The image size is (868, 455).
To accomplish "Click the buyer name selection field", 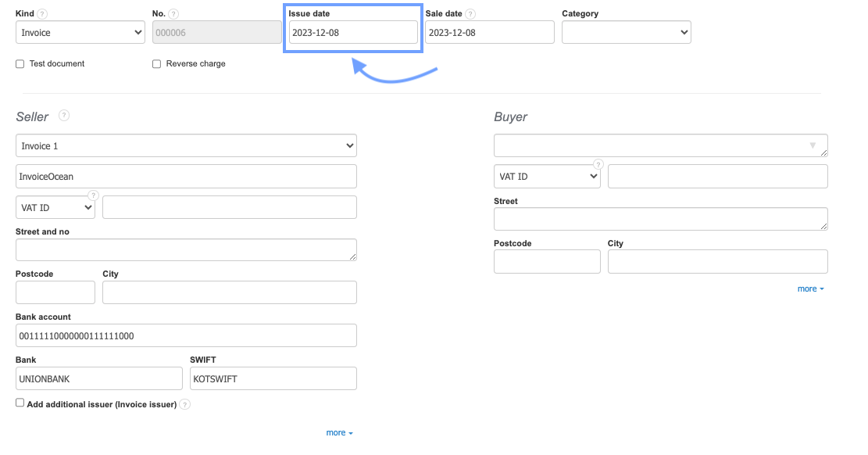I will pyautogui.click(x=660, y=145).
